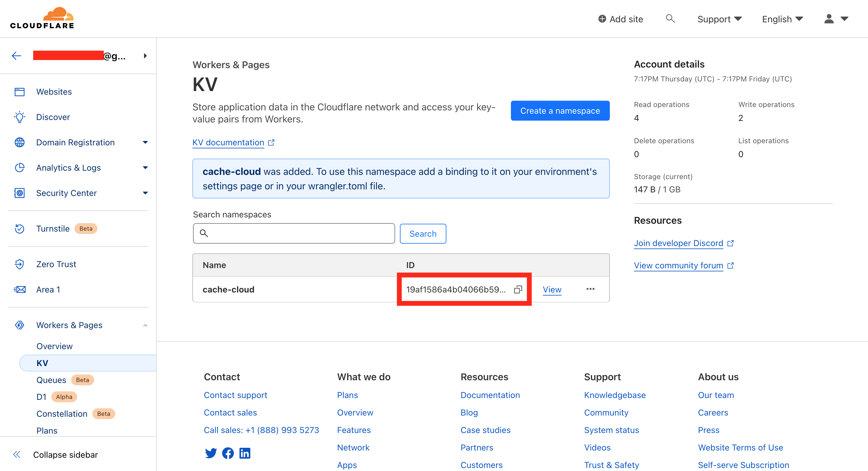868x471 pixels.
Task: Open D1 in the sidebar
Action: (41, 397)
